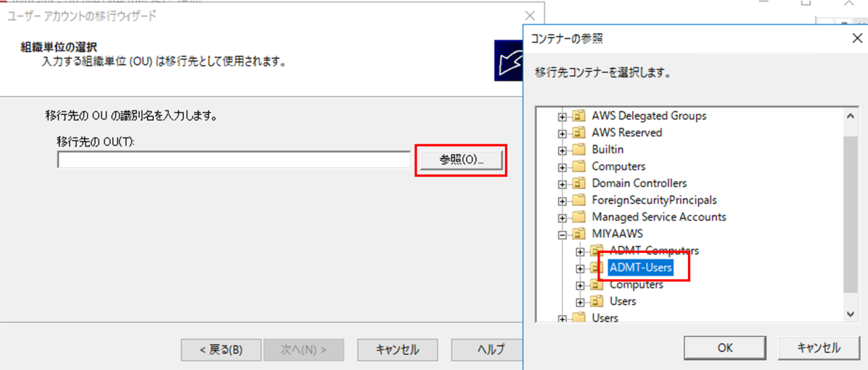Click the wizard's blue arrow banner icon
Viewport: 868px width, 370px height.
tap(509, 61)
